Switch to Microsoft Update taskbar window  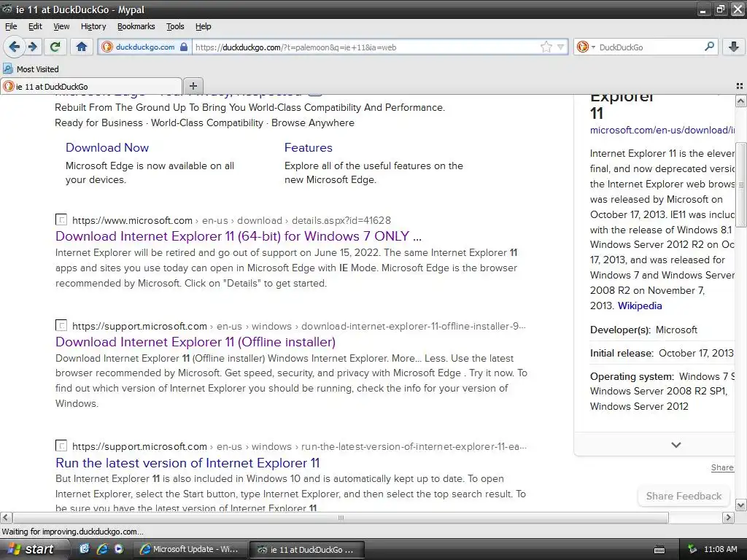(x=191, y=549)
